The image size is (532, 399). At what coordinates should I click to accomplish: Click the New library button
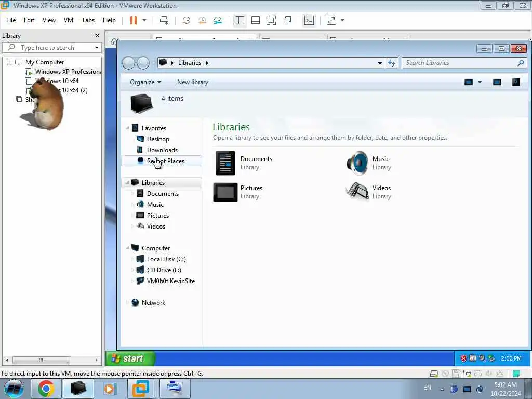(193, 82)
